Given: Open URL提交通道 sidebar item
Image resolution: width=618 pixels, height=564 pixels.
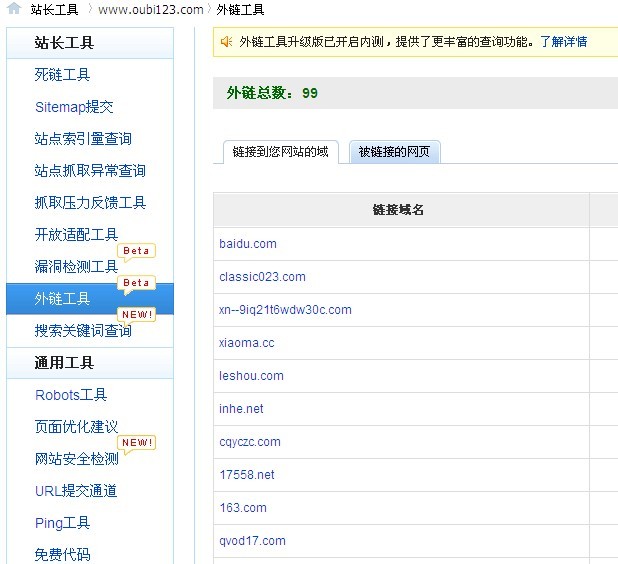Looking at the screenshot, I should point(76,491).
